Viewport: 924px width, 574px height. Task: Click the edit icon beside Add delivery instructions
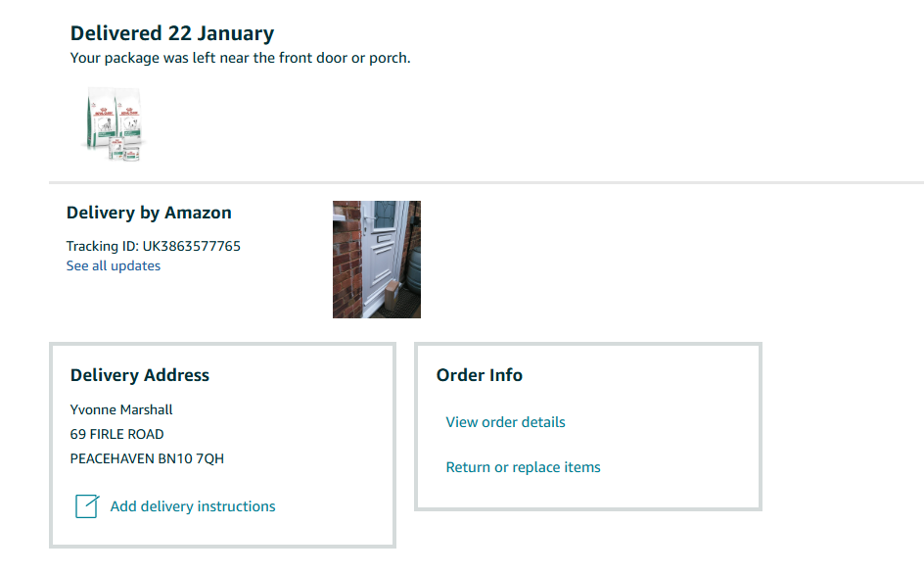pyautogui.click(x=86, y=506)
